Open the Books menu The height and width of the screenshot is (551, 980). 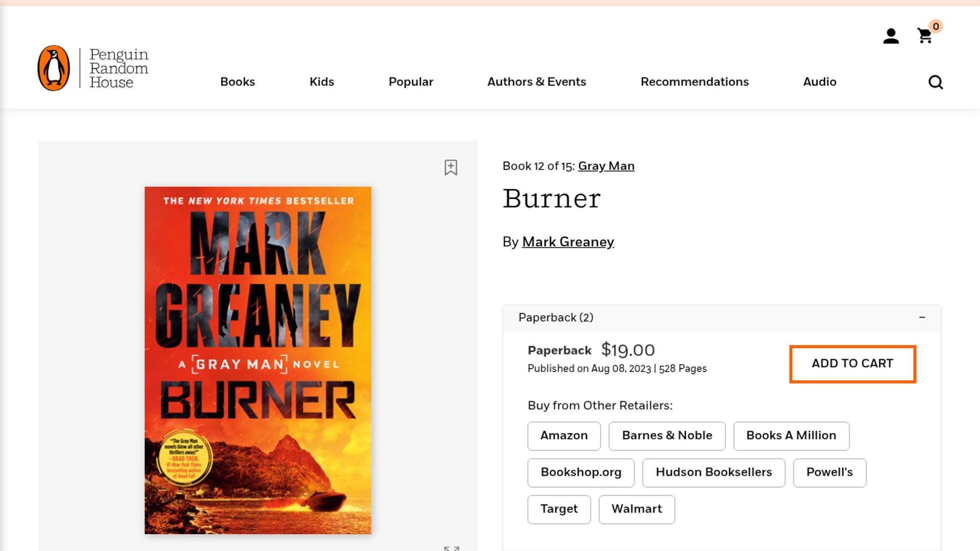(237, 82)
